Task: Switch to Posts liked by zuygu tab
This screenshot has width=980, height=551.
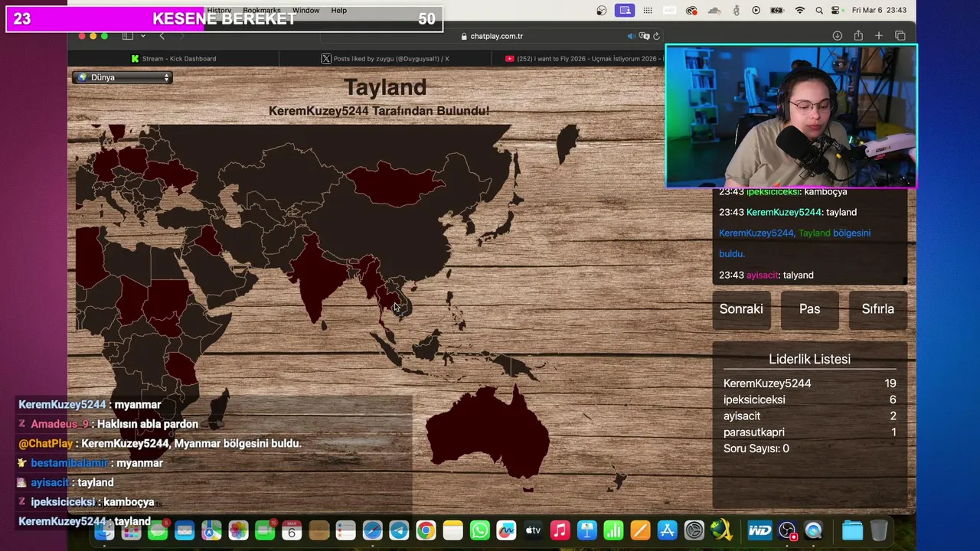Action: [x=385, y=58]
